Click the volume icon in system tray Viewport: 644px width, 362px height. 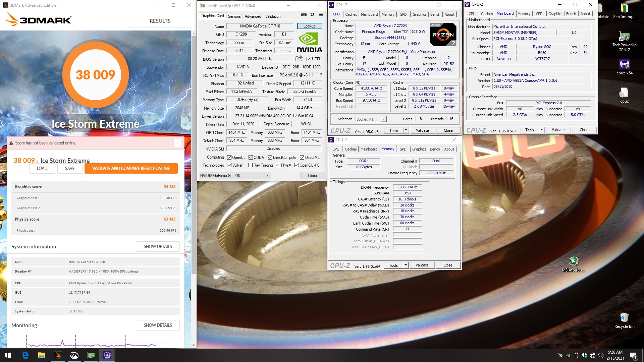pos(600,355)
